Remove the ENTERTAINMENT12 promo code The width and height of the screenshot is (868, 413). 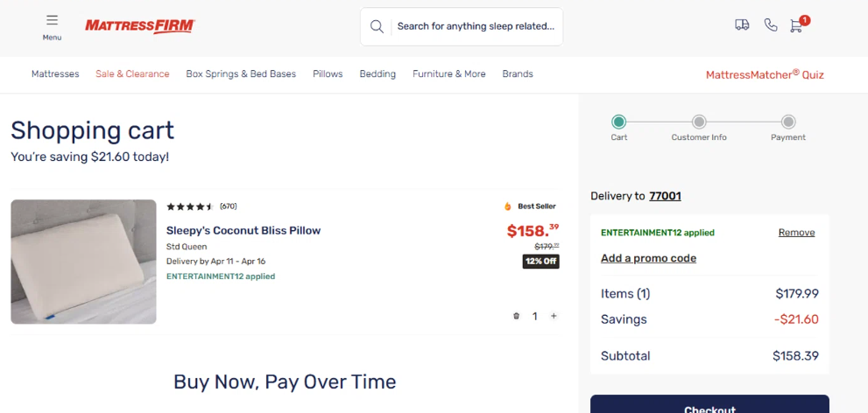coord(796,233)
